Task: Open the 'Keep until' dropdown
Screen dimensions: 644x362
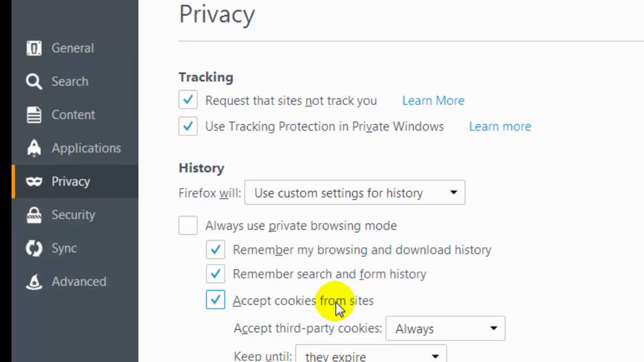Action: pos(371,354)
